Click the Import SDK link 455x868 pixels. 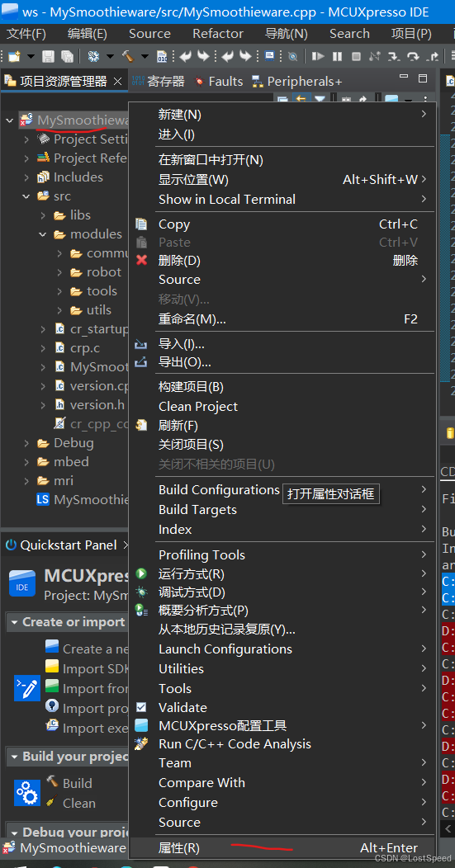pos(95,668)
